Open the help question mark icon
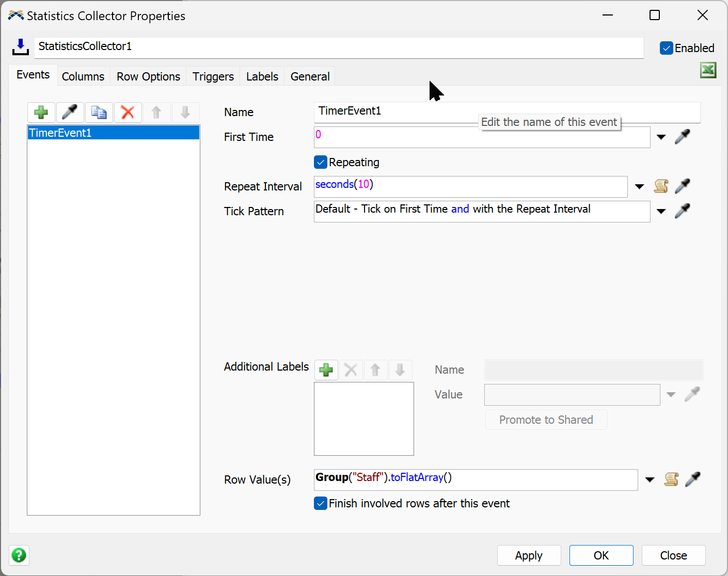The image size is (728, 576). (19, 555)
